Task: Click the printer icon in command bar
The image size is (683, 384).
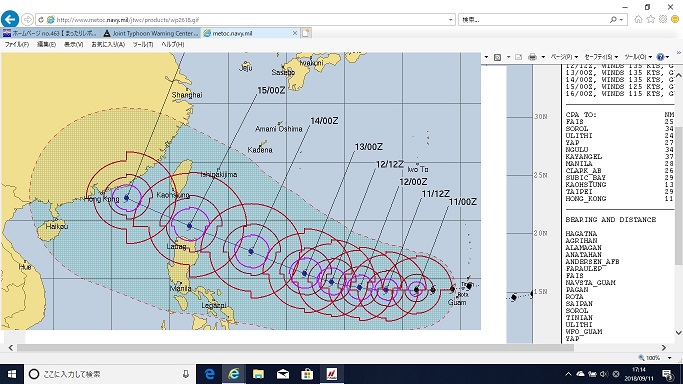Action: pyautogui.click(x=532, y=57)
